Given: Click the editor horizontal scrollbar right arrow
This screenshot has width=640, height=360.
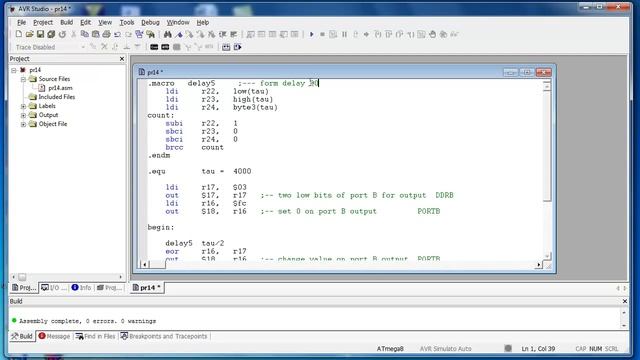Looking at the screenshot, I should click(539, 265).
